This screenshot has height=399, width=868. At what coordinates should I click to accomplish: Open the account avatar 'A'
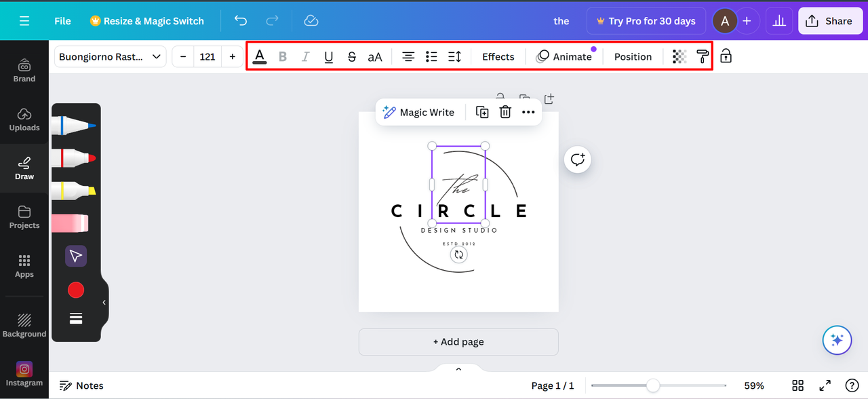(x=725, y=21)
